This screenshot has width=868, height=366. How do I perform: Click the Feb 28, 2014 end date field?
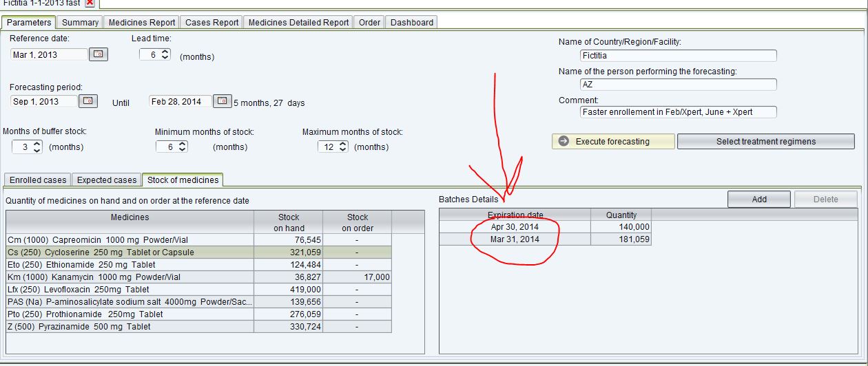180,101
